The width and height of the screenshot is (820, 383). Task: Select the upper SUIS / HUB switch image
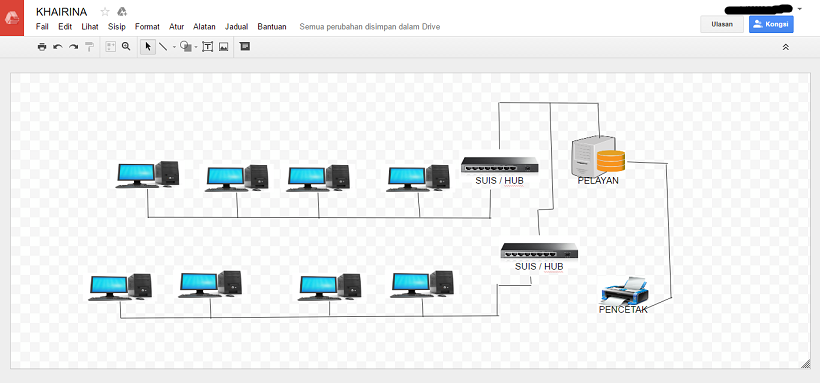pyautogui.click(x=499, y=165)
